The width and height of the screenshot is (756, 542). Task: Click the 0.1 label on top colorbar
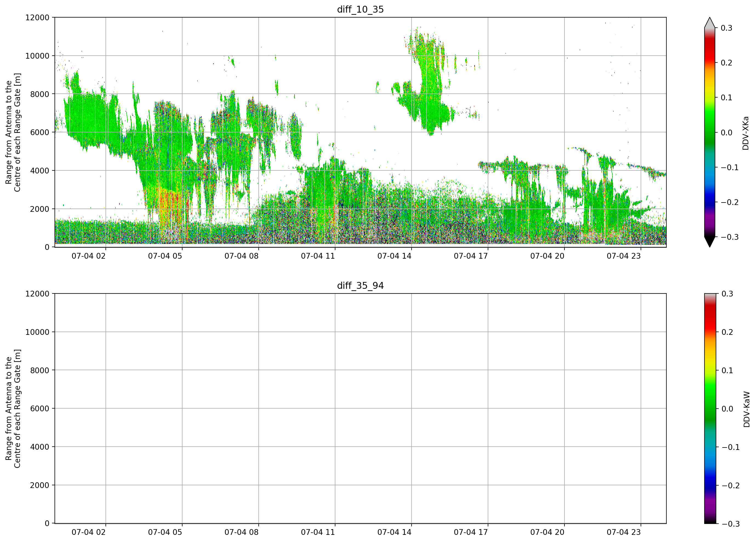(x=727, y=98)
